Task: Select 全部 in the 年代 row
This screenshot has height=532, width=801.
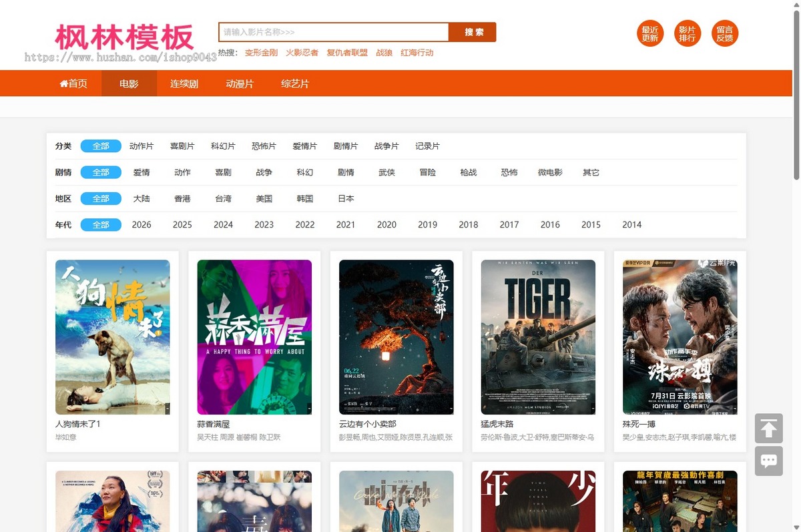Action: click(x=101, y=225)
